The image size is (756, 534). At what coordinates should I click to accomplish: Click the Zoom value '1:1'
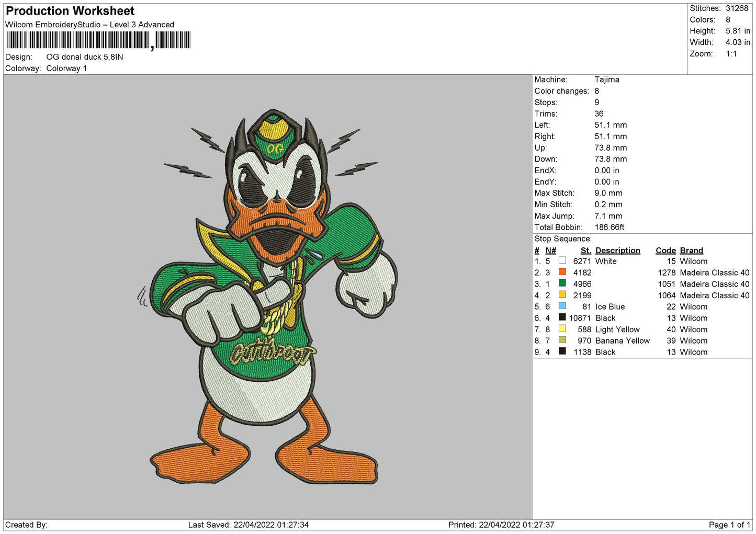[x=731, y=54]
